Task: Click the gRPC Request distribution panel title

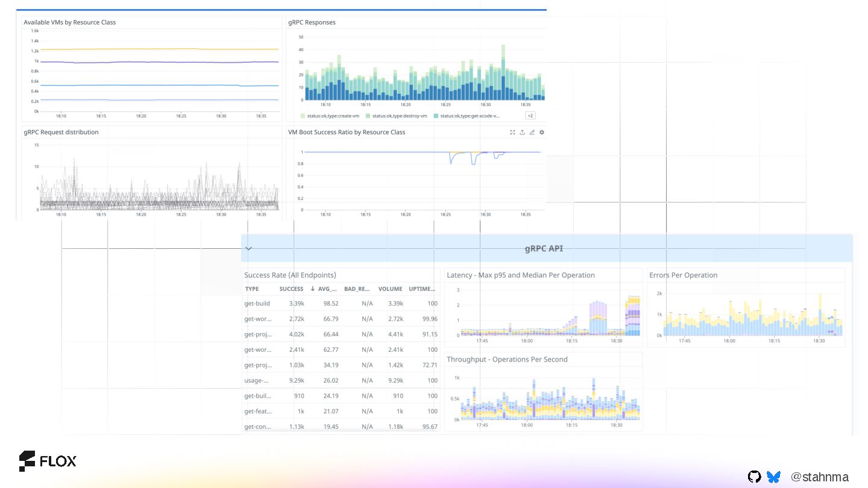Action: (x=61, y=132)
